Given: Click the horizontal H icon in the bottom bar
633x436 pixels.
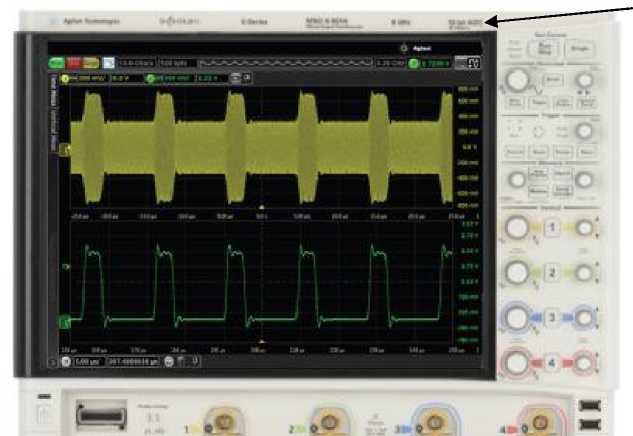Looking at the screenshot, I should click(x=67, y=359).
